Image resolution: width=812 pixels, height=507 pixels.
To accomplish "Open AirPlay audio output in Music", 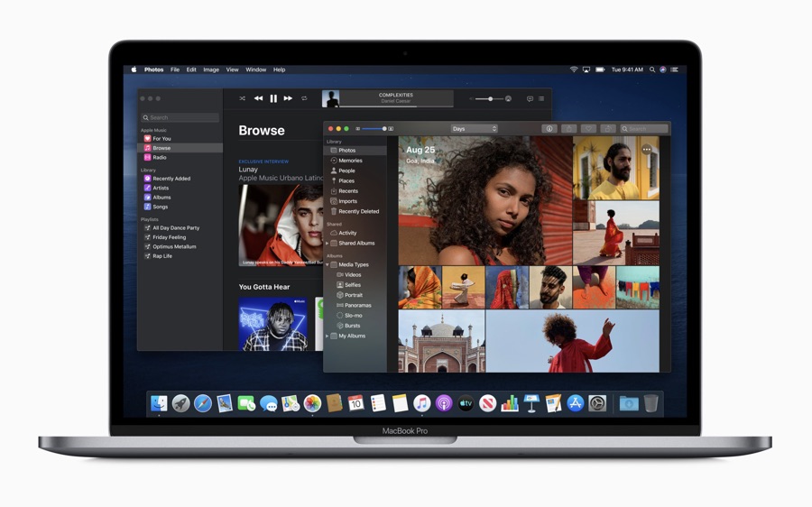I will [508, 98].
